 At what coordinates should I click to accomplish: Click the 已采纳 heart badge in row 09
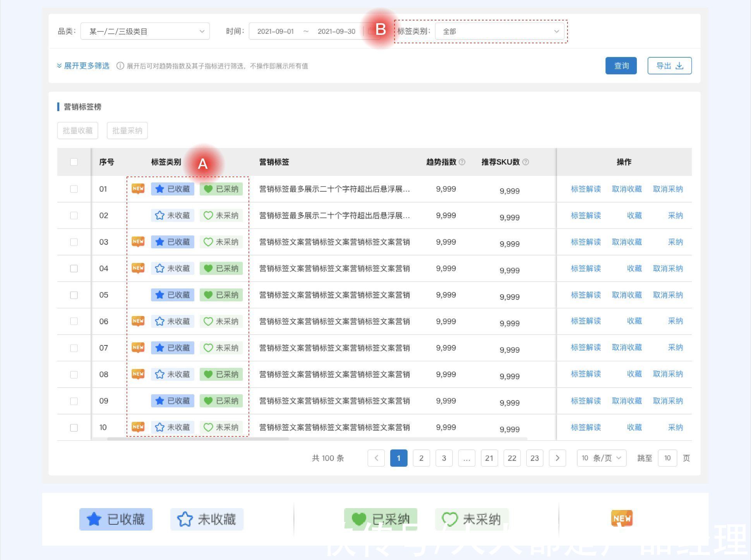click(221, 401)
